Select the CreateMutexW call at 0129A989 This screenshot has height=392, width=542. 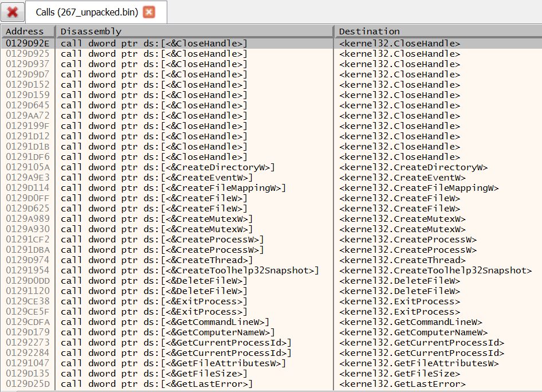(172, 218)
